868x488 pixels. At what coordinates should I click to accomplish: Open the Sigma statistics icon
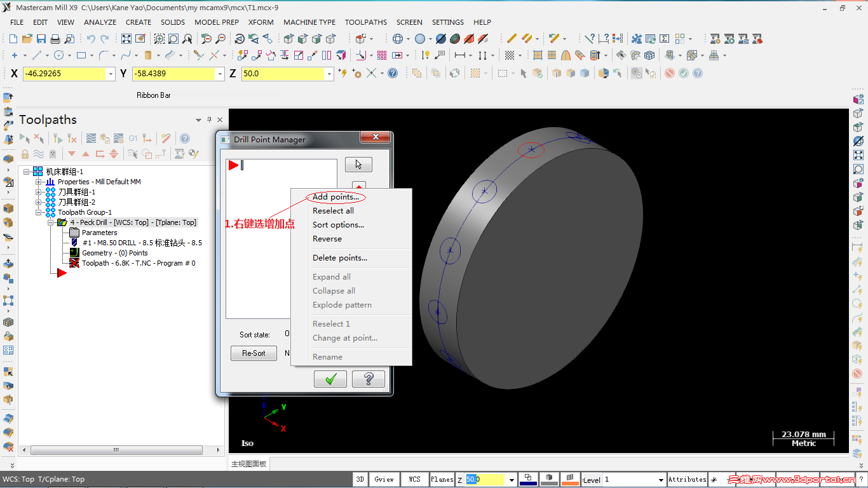click(664, 39)
